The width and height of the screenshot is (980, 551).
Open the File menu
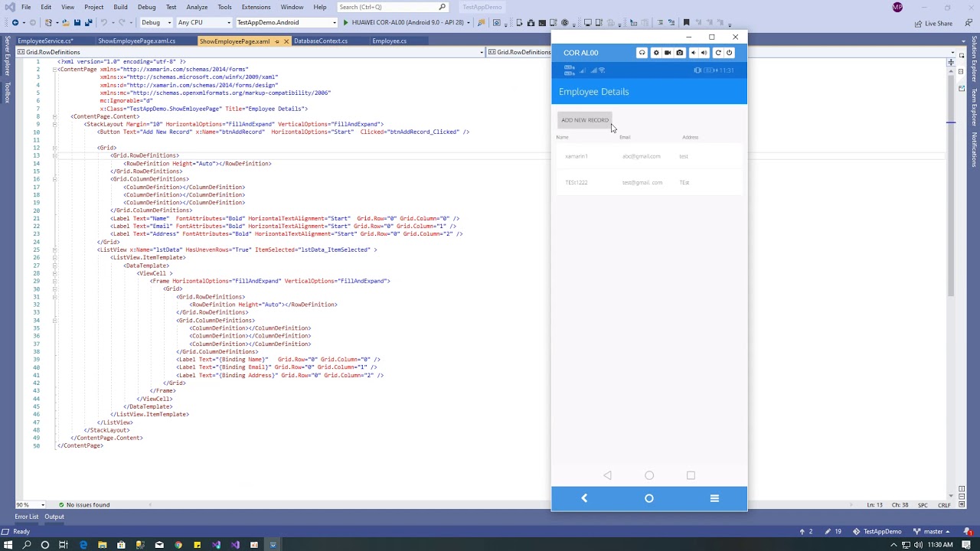click(x=26, y=7)
